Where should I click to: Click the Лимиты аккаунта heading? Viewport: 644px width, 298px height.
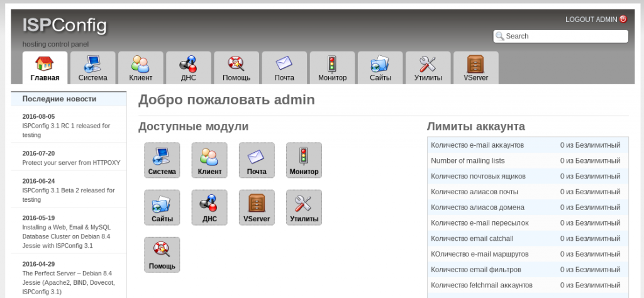click(475, 126)
